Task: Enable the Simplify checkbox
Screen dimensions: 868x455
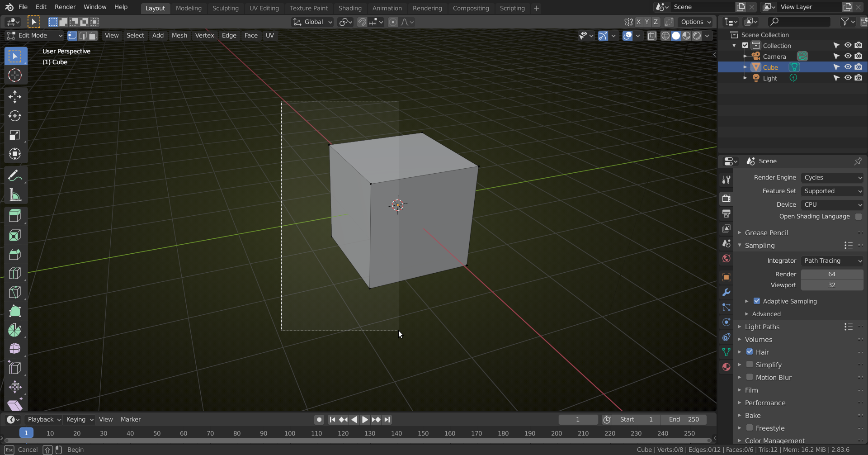Action: [x=750, y=365]
